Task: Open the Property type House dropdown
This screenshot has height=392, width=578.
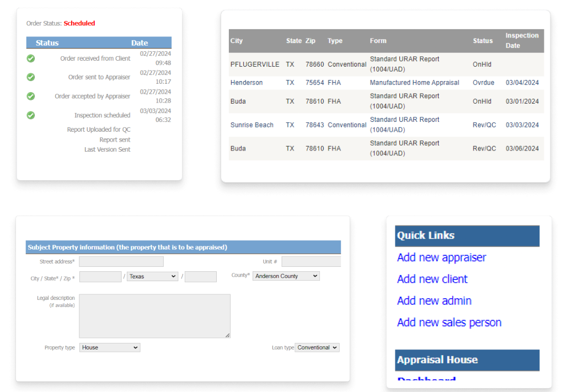Action: click(x=110, y=348)
